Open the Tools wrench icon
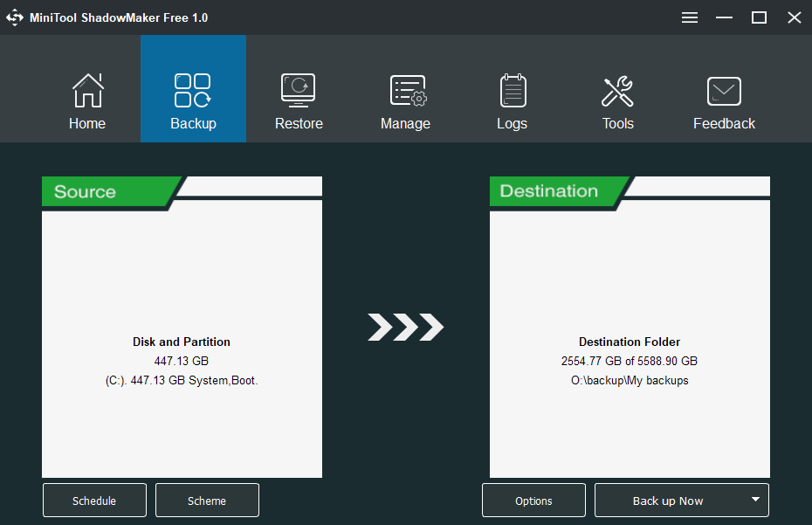This screenshot has width=812, height=525. [x=618, y=91]
